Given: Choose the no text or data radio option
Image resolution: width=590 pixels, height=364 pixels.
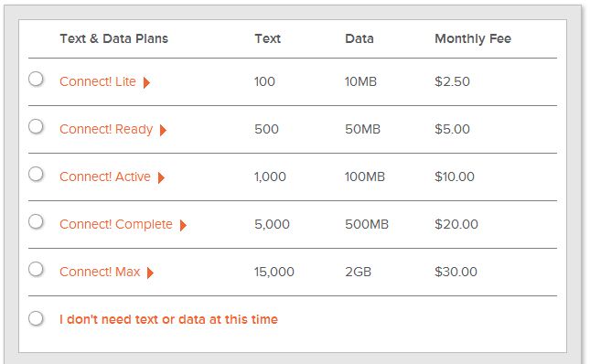Looking at the screenshot, I should point(36,318).
